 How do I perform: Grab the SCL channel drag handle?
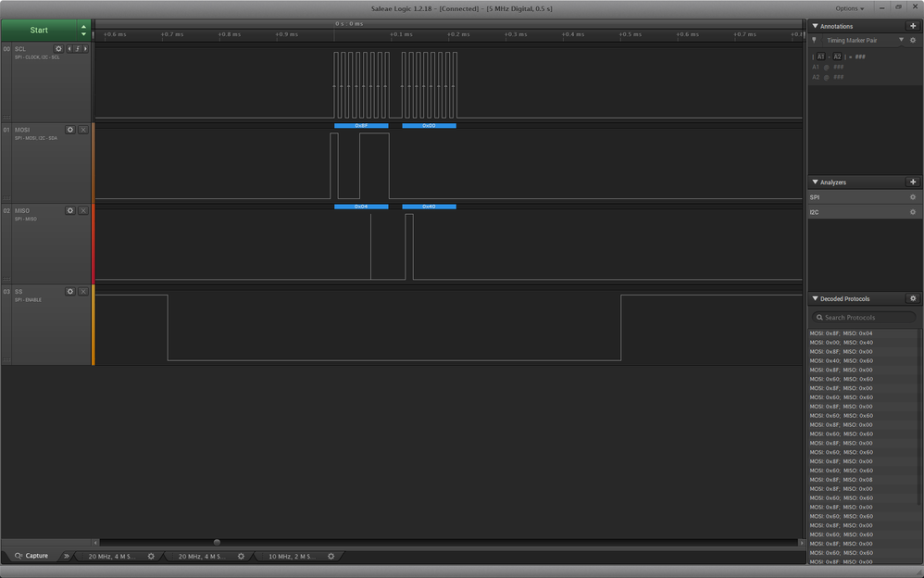(6, 117)
